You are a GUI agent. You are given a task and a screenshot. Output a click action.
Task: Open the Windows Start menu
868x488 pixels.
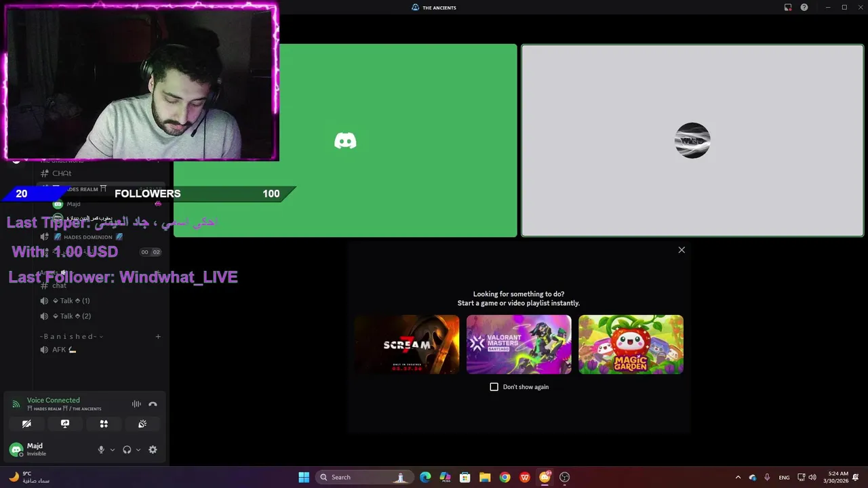(x=304, y=477)
